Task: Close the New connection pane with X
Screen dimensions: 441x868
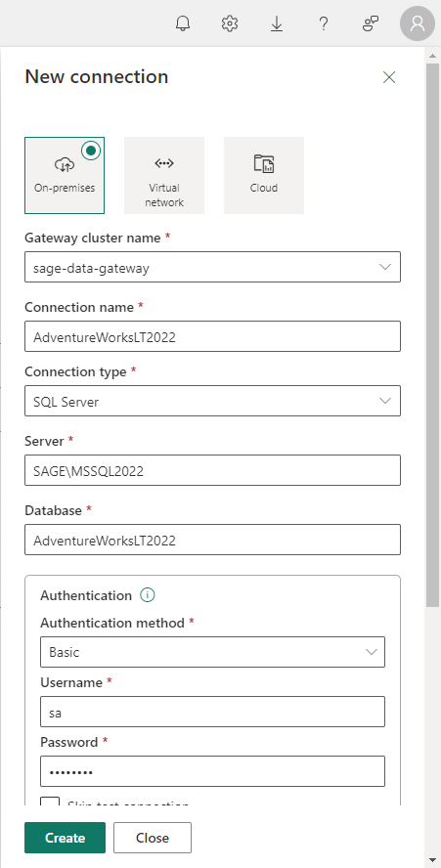Action: pos(389,77)
